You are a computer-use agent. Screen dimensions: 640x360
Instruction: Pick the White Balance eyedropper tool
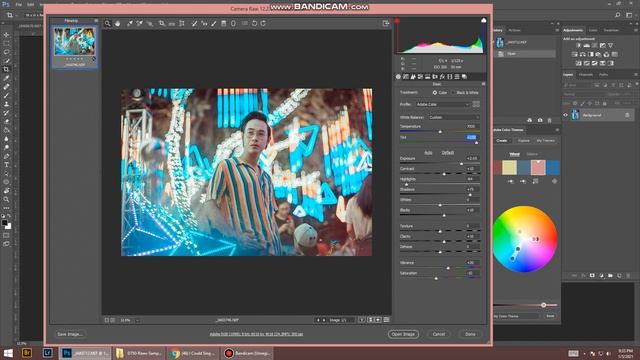(130, 24)
